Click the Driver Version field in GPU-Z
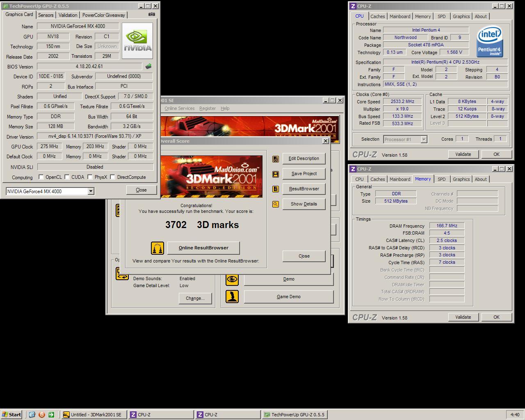 pos(95,136)
